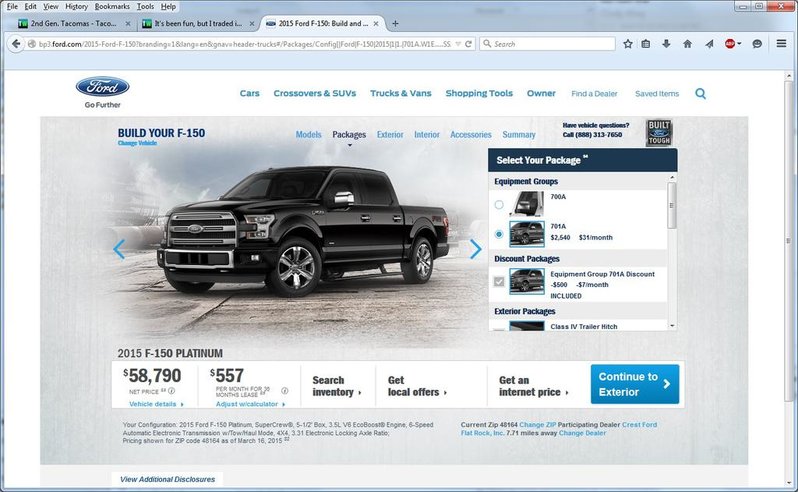Show previous truck image with left arrow

coord(119,249)
